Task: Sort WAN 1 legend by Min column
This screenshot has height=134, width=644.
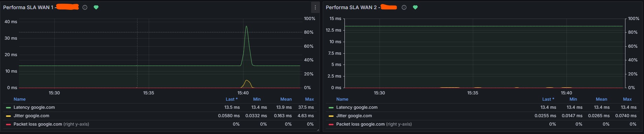Action: (257, 99)
